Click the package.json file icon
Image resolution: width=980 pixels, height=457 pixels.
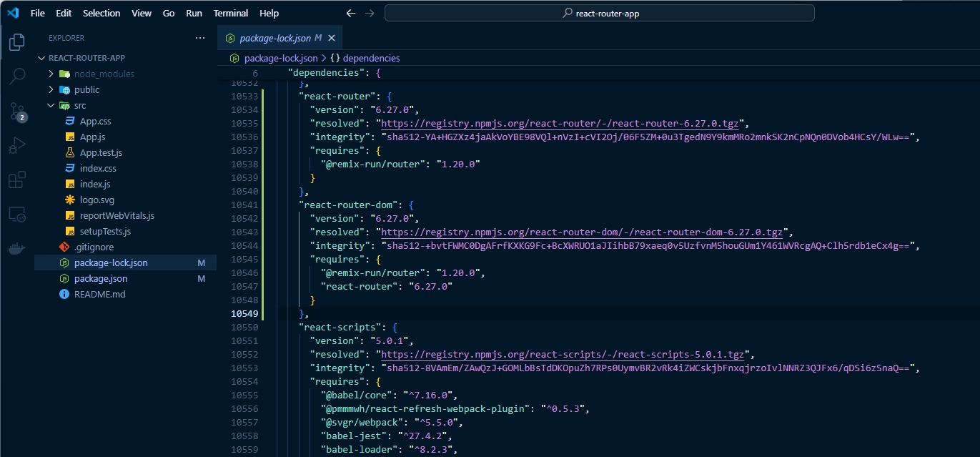pyautogui.click(x=64, y=278)
